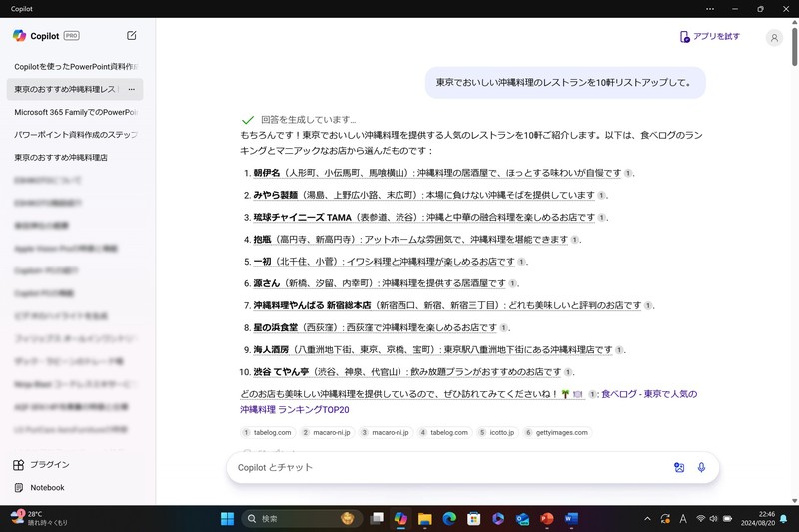Open the プラグイン menu item

(x=41, y=465)
